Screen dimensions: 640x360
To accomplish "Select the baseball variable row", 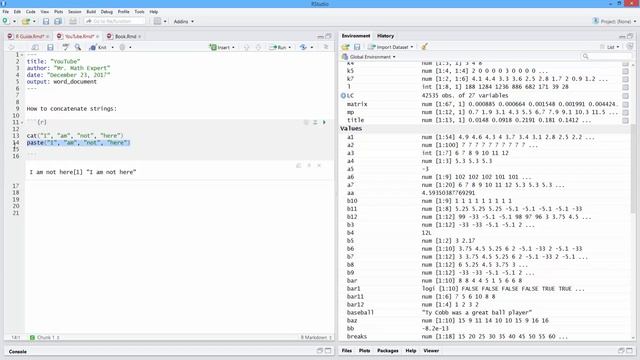I will 486,312.
